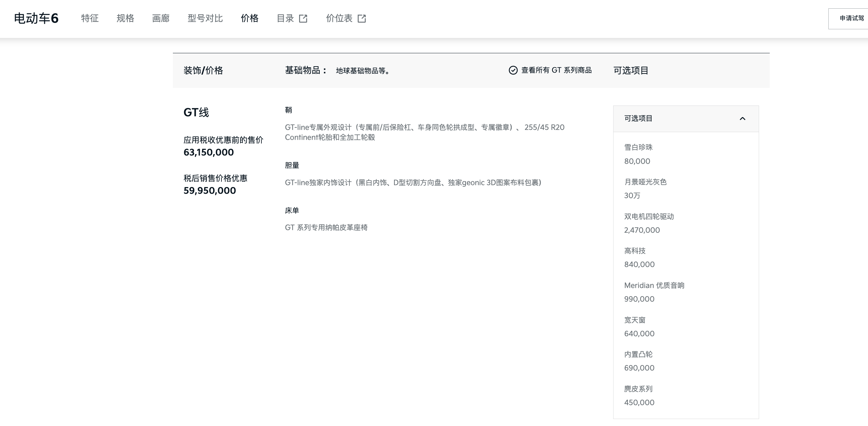Switch to the 规格 tab
Screen dimensions: 868x426
[125, 18]
